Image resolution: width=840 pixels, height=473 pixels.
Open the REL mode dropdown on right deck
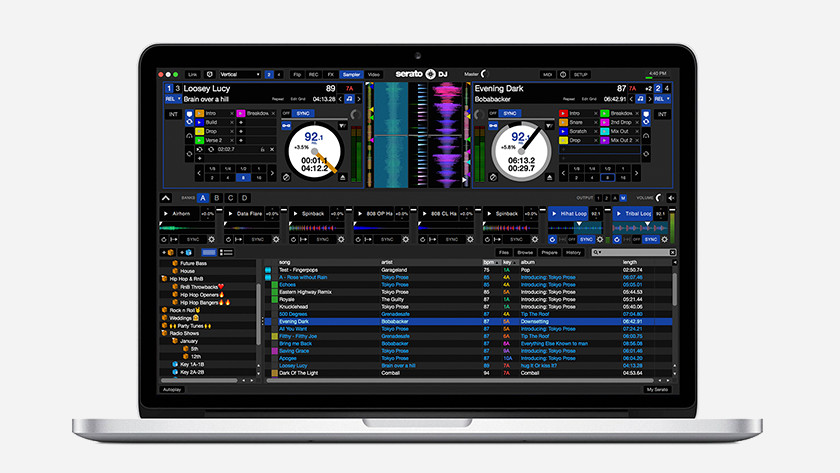pos(662,99)
